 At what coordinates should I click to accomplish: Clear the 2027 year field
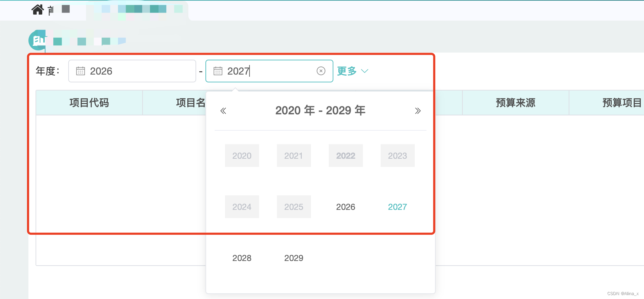click(321, 71)
